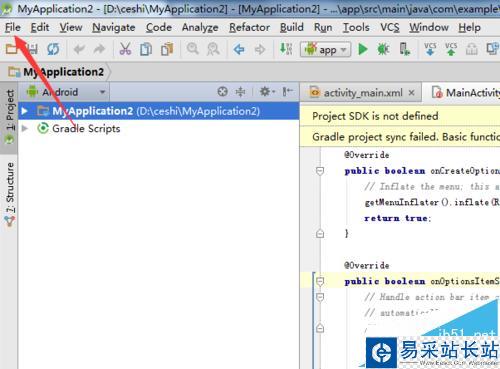
Task: Click the Synchronize toolbar icon
Action: coord(53,49)
